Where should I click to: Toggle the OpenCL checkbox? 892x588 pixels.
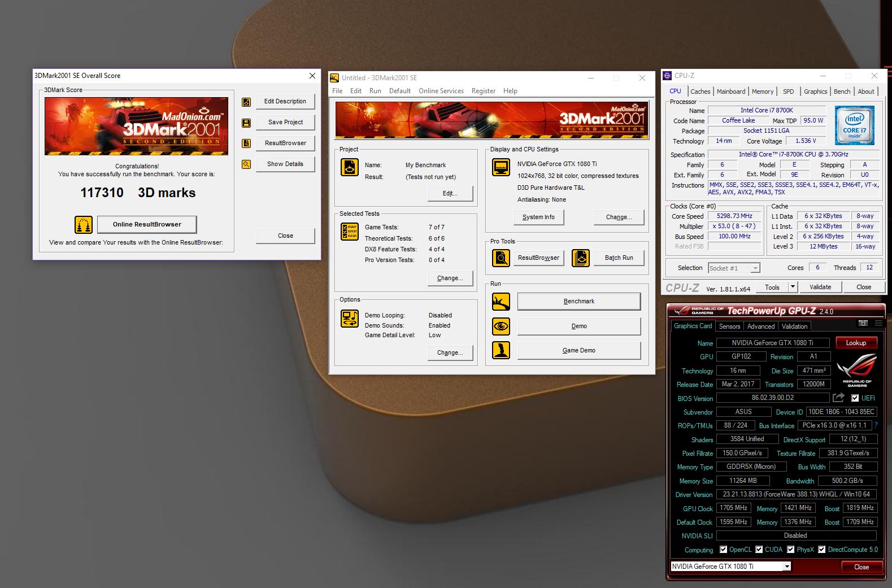pyautogui.click(x=723, y=550)
